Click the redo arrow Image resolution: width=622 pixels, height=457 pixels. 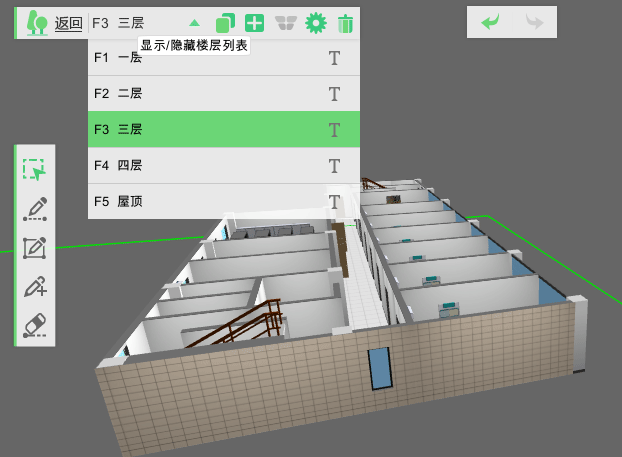pyautogui.click(x=534, y=22)
